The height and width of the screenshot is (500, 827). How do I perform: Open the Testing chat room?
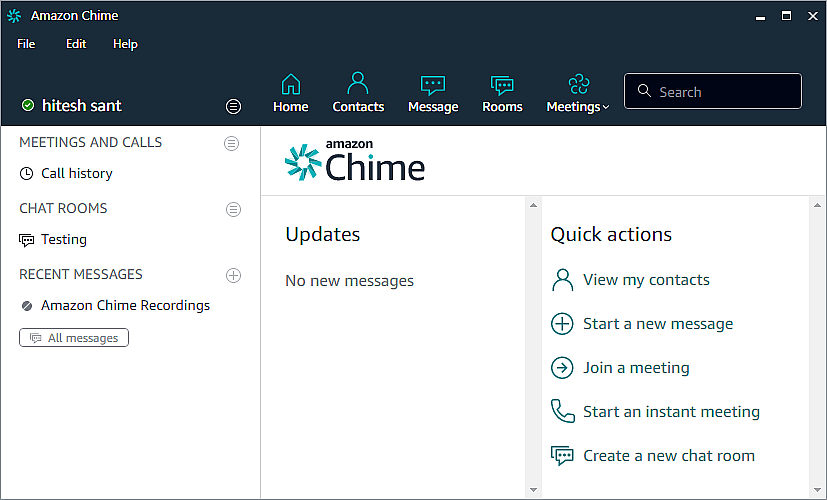pos(64,239)
